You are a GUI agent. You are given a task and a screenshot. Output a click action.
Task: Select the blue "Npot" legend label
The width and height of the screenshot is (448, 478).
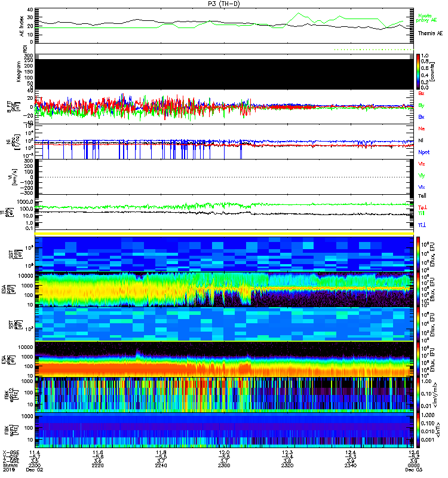(x=424, y=152)
